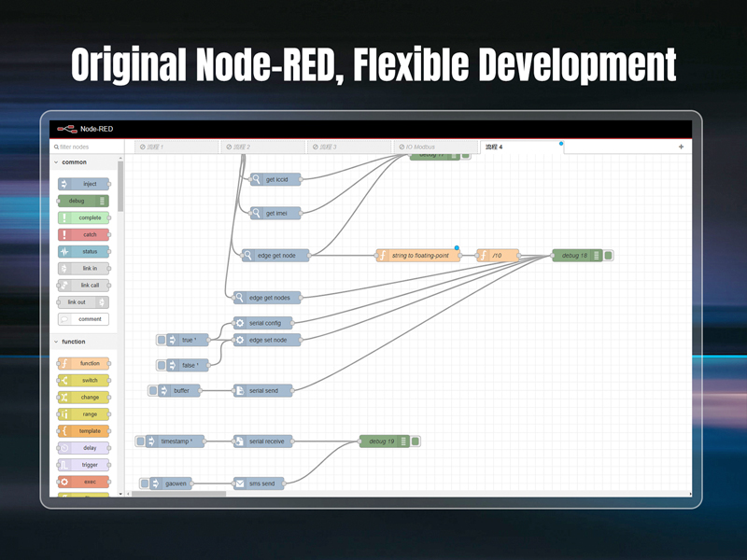Select the debug 19 node
This screenshot has width=747, height=560.
[384, 441]
